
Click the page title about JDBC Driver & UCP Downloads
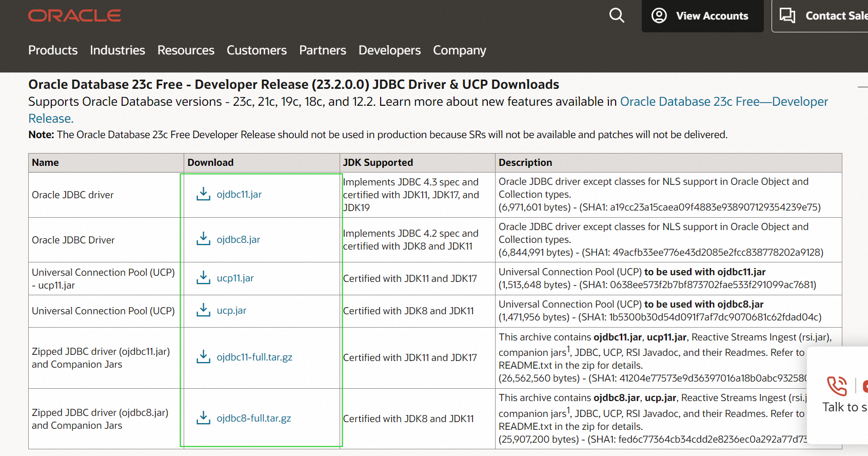[293, 84]
